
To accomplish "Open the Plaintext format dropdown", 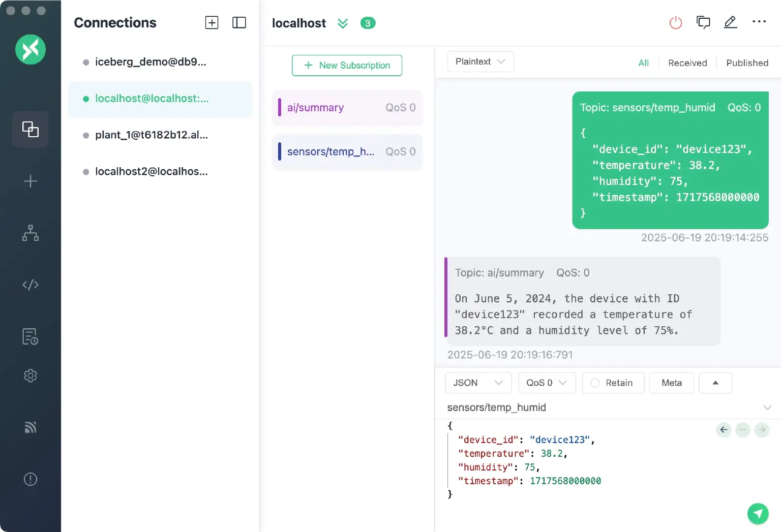I will click(480, 61).
